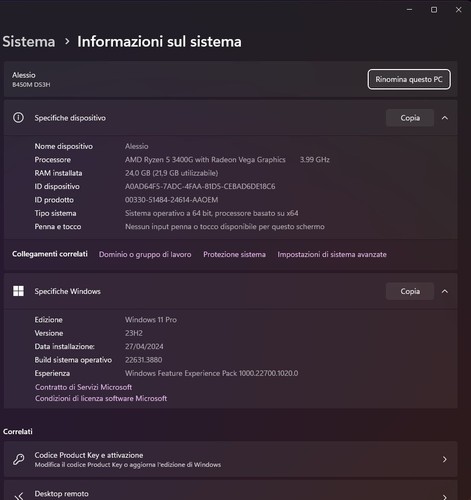Click the B450M DS3H model text
This screenshot has height=500, width=471.
click(x=31, y=85)
